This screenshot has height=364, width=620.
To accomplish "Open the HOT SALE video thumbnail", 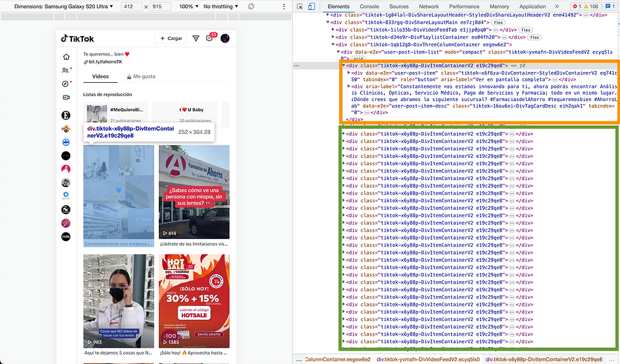I will point(194,301).
